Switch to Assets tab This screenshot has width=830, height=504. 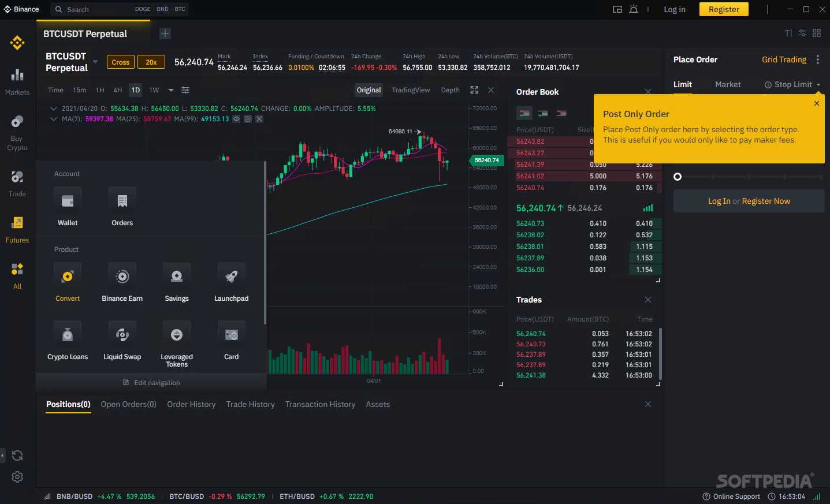tap(378, 405)
